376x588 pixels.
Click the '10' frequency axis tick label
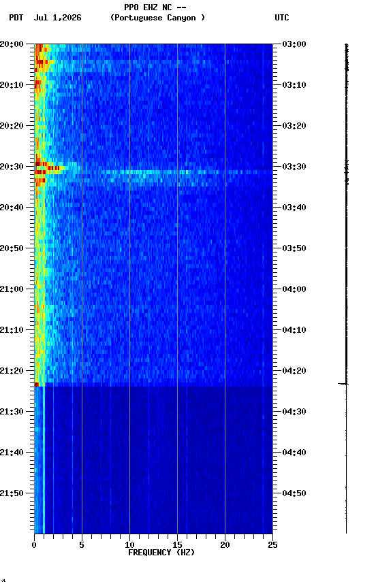(x=129, y=545)
